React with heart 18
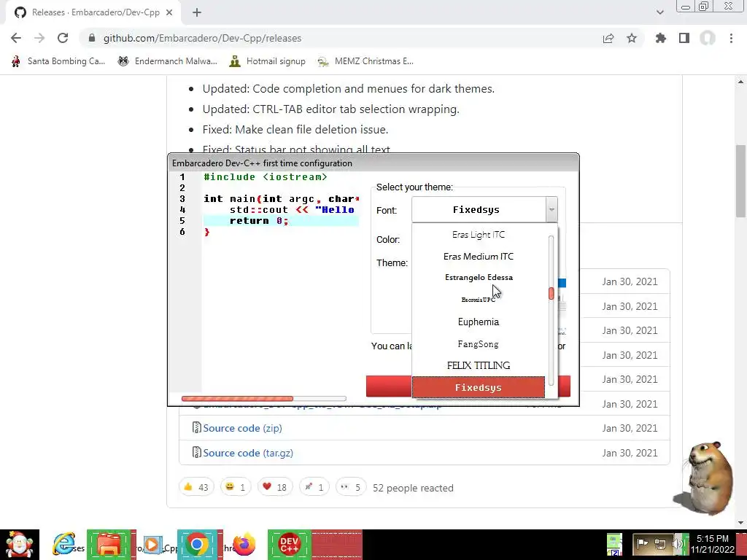Viewport: 747px width, 560px height. click(x=274, y=487)
